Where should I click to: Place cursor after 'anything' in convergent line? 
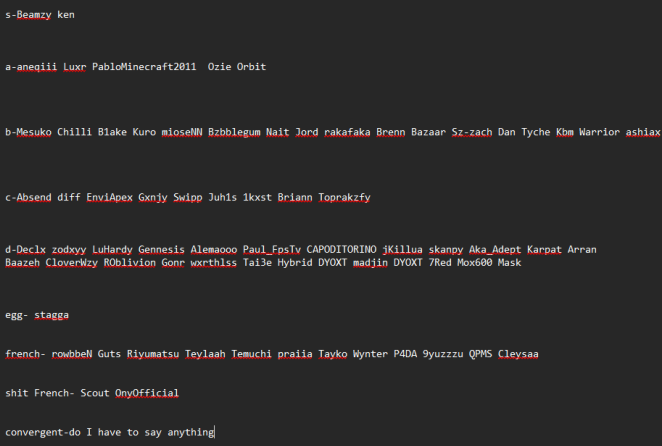click(x=214, y=432)
